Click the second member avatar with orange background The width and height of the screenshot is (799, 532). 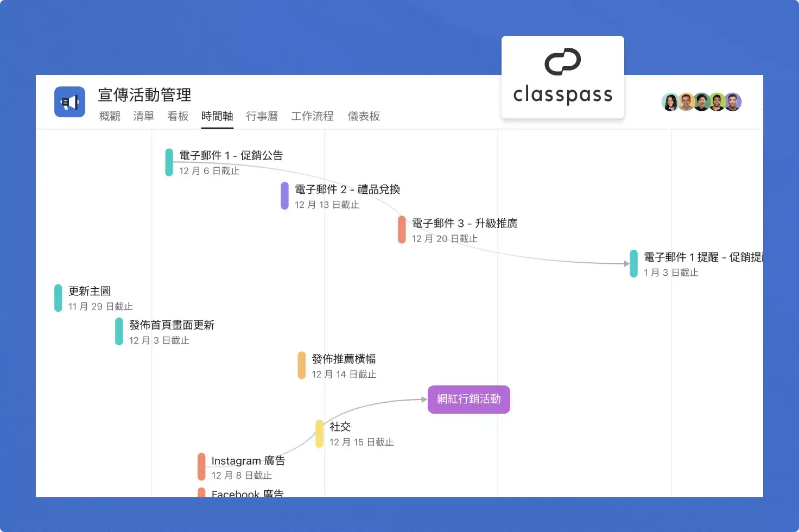click(686, 102)
